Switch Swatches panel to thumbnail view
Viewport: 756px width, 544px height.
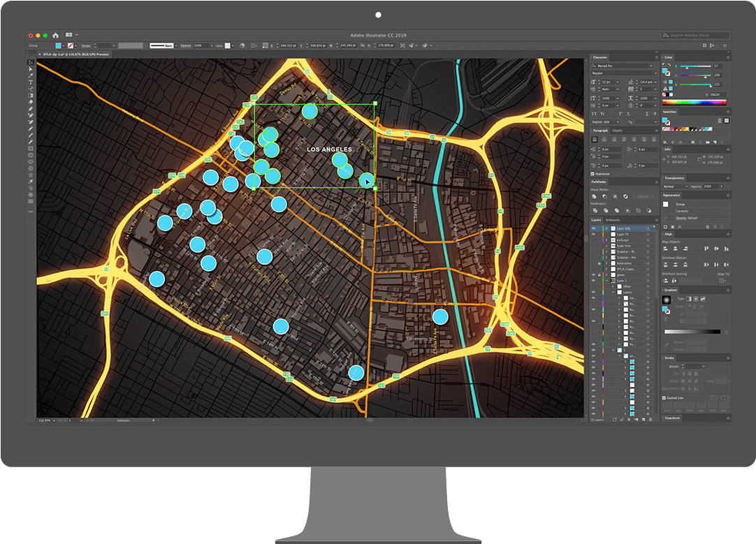(x=727, y=120)
